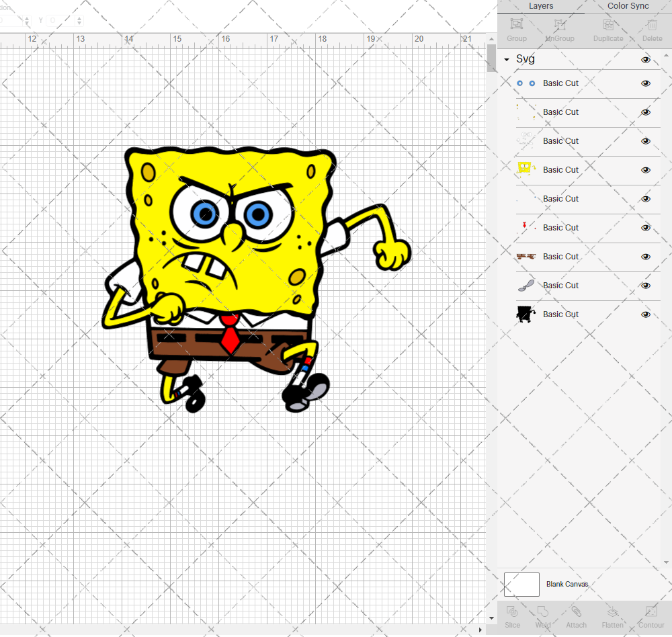
Task: Select the black silhouette layer thumbnail
Action: click(x=526, y=314)
